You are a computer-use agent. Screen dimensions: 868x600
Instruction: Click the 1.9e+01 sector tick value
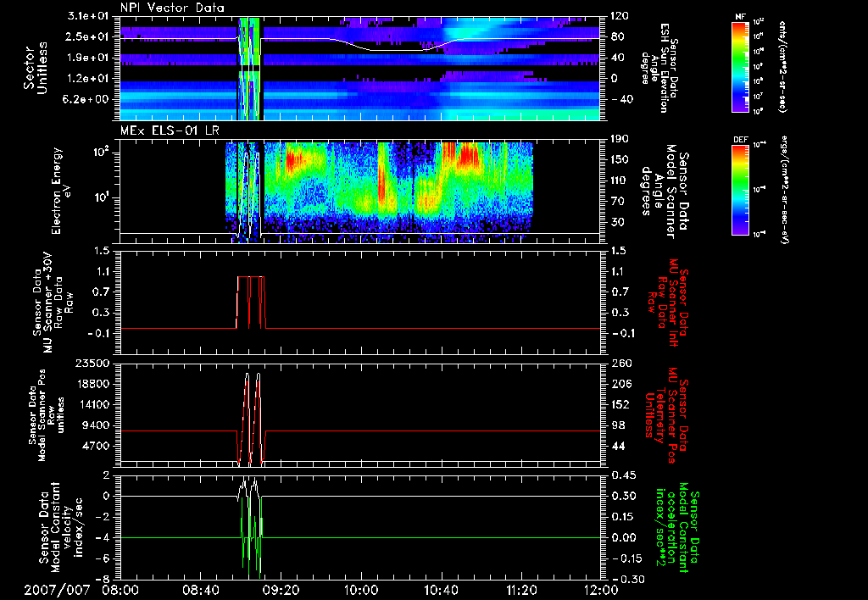pyautogui.click(x=87, y=57)
